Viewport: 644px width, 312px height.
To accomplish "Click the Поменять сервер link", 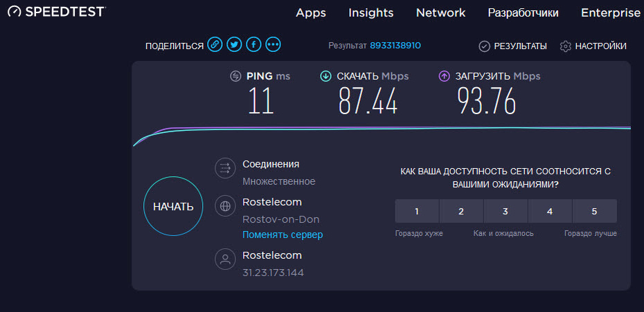I will [283, 235].
